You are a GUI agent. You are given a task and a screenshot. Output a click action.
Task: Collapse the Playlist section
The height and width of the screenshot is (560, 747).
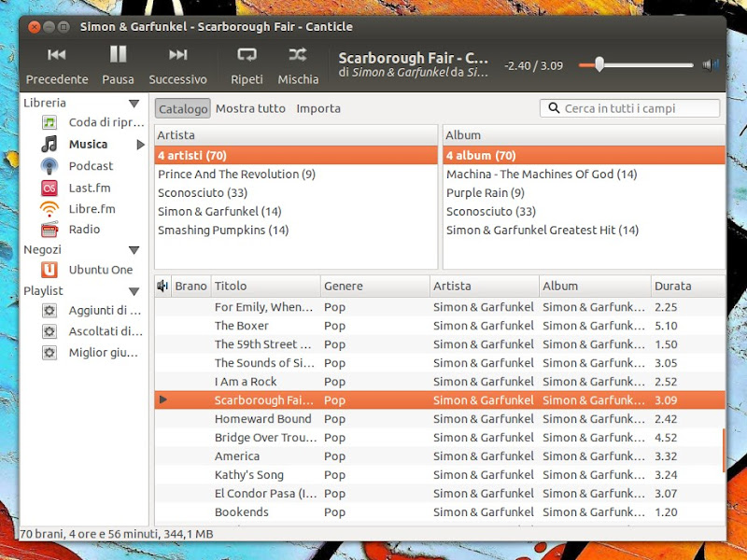(x=134, y=291)
